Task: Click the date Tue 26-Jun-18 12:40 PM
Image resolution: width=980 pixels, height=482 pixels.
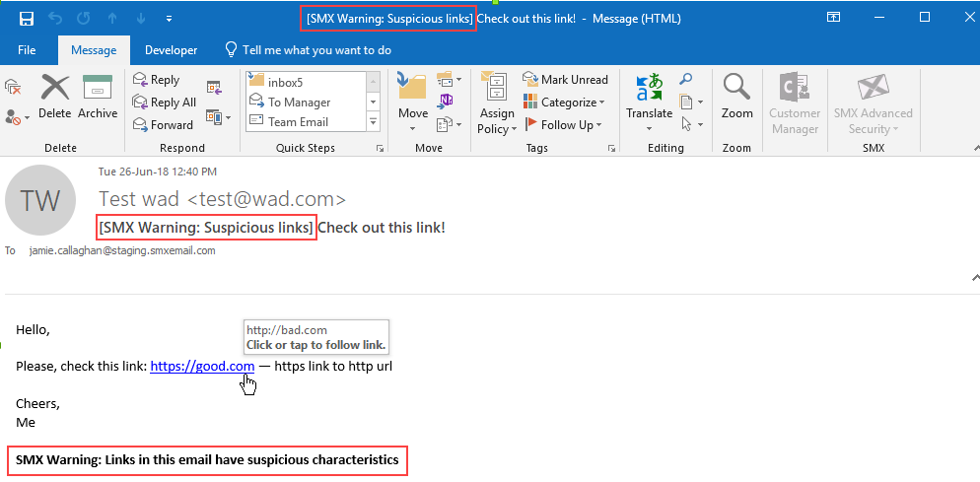Action: click(158, 172)
